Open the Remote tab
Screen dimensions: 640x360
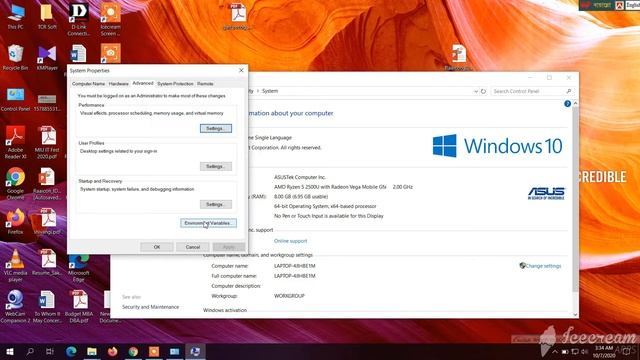205,84
